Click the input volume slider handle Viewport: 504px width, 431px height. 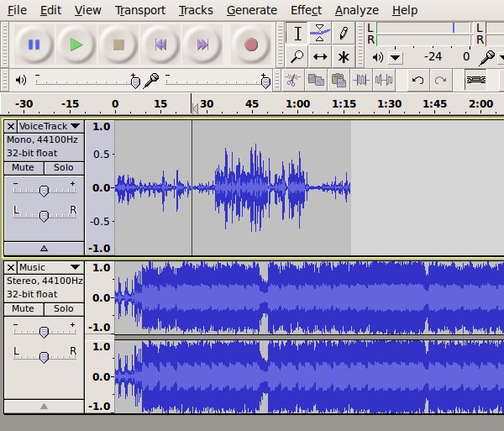tap(265, 82)
